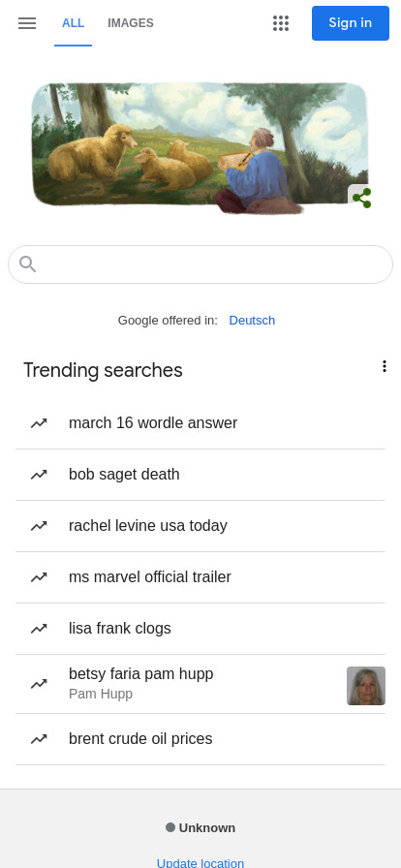Viewport: 401px width, 868px height.
Task: Search ms marvel official trailer
Action: point(200,577)
